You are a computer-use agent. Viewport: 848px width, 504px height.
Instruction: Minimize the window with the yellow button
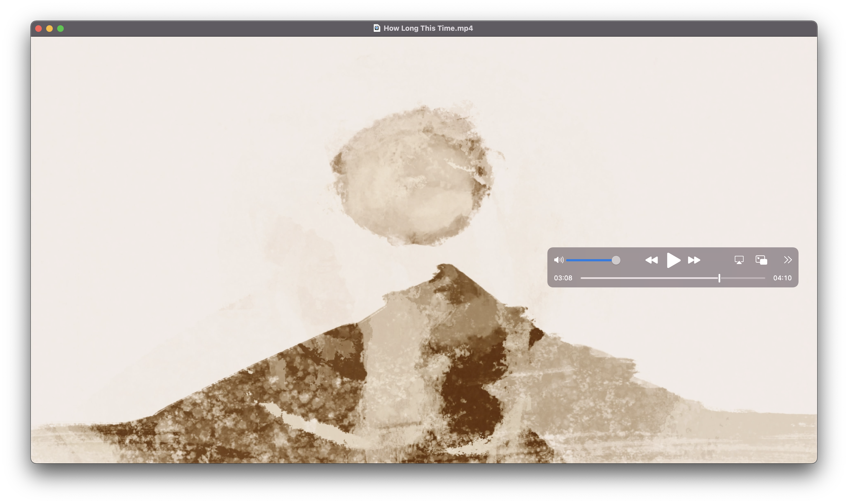[x=50, y=29]
